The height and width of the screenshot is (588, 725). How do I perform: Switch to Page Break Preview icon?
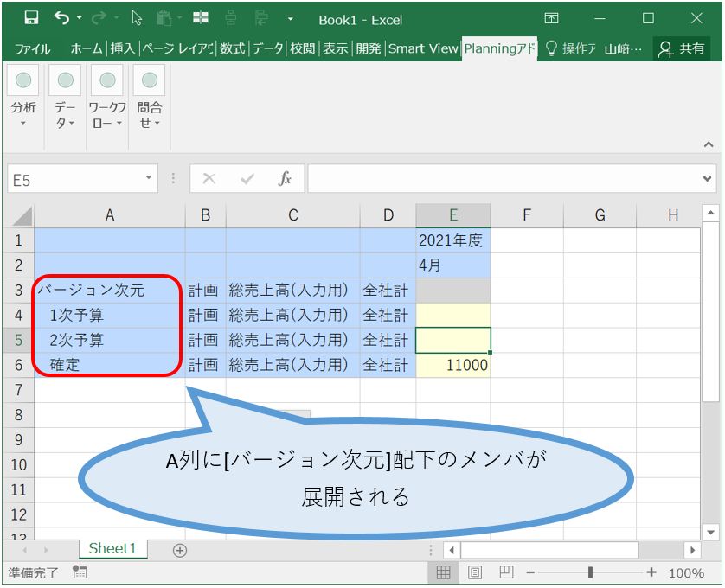coord(506,572)
